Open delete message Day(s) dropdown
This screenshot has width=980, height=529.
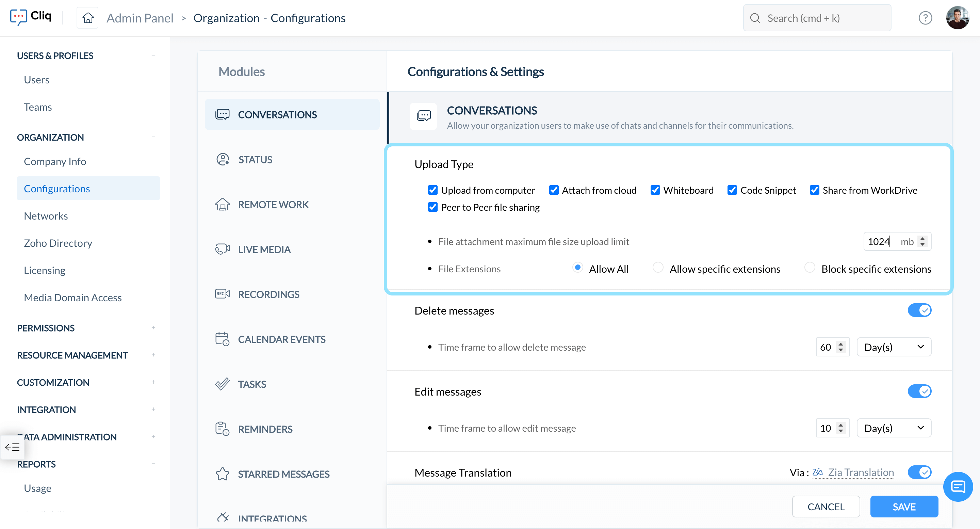[894, 347]
